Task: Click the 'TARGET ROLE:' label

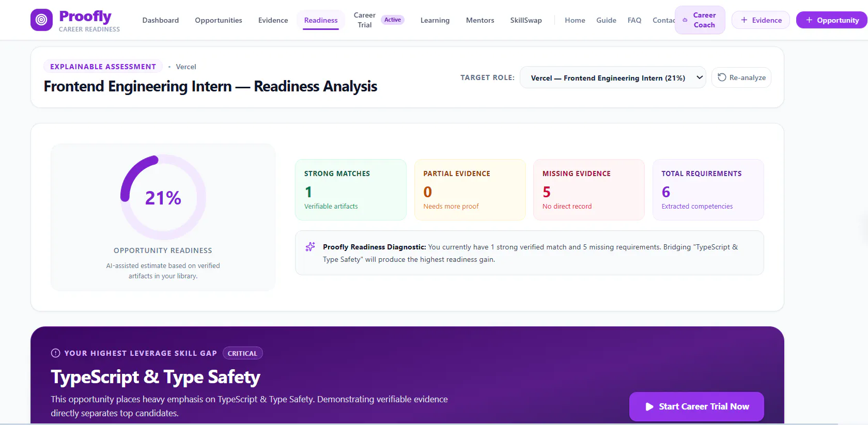Action: [487, 77]
